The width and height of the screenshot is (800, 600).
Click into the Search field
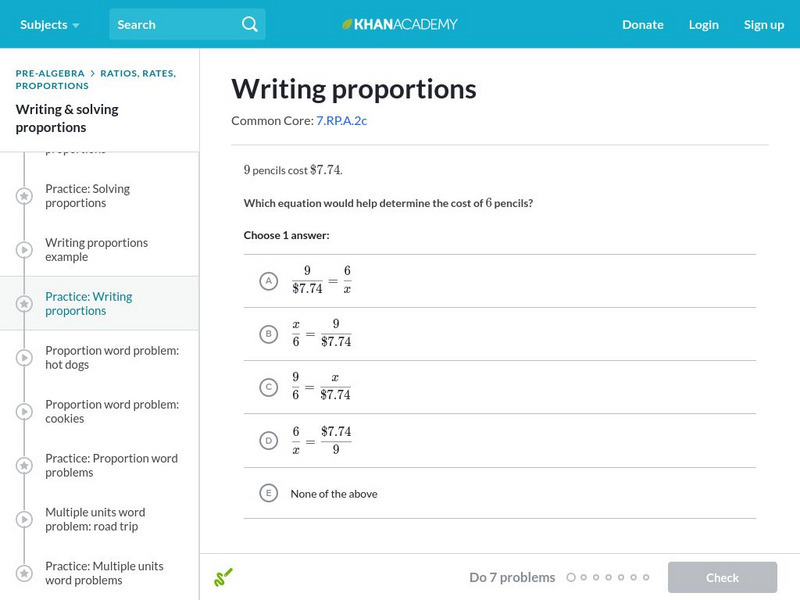pyautogui.click(x=172, y=24)
